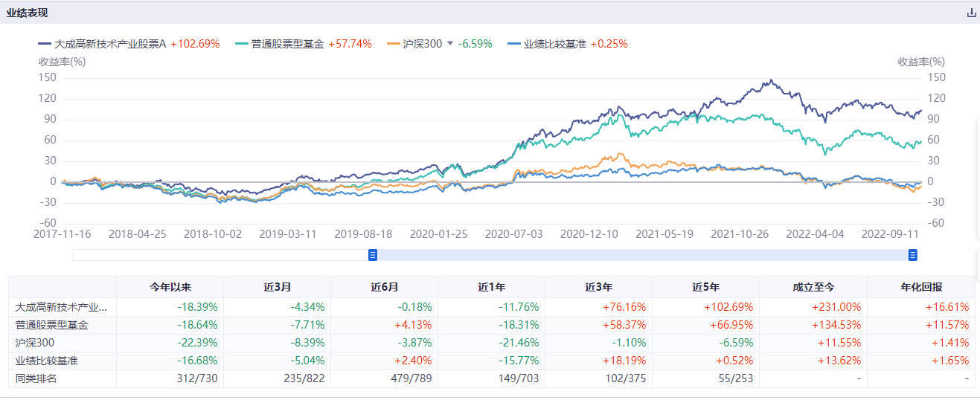Click the 今年以来 column header

170,287
